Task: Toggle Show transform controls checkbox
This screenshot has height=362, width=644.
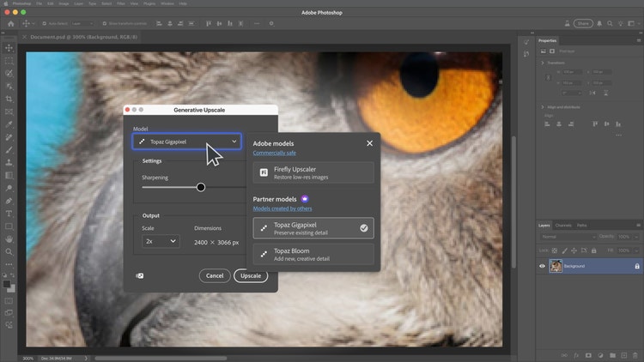Action: point(104,24)
